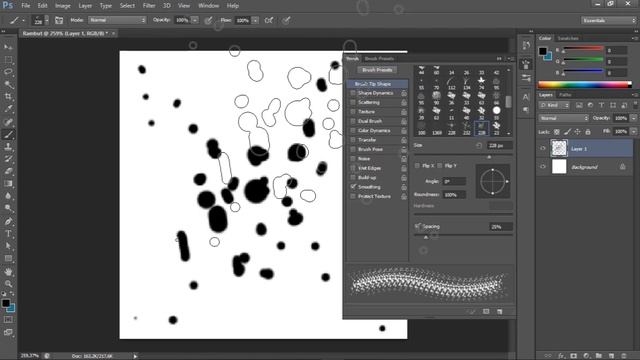The image size is (640, 360).
Task: Enable Color Dynamics checkbox
Action: pos(353,131)
